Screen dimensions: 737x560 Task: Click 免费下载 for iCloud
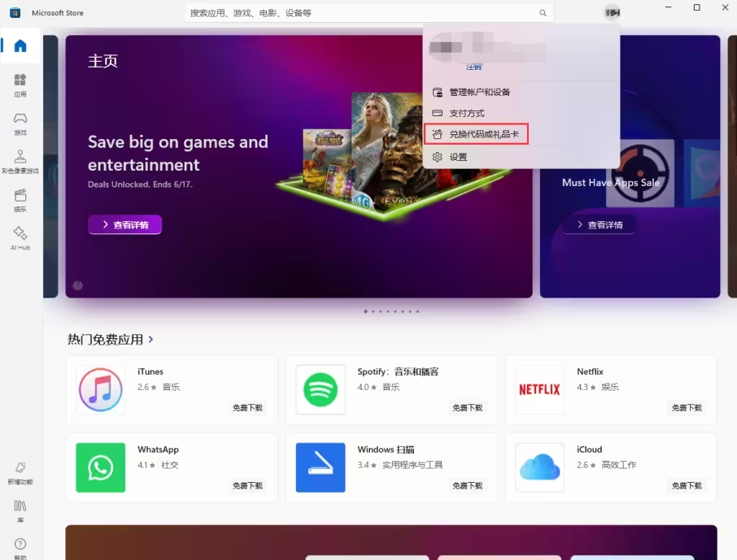coord(687,486)
